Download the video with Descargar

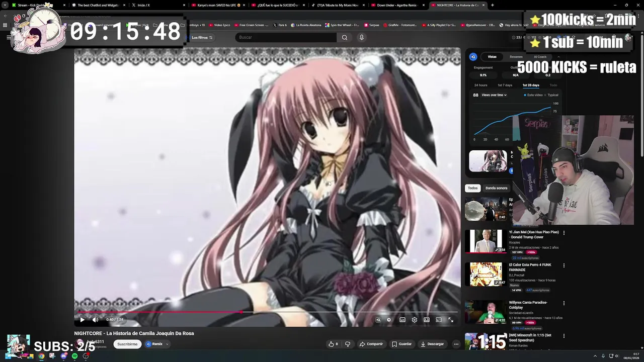click(x=433, y=344)
